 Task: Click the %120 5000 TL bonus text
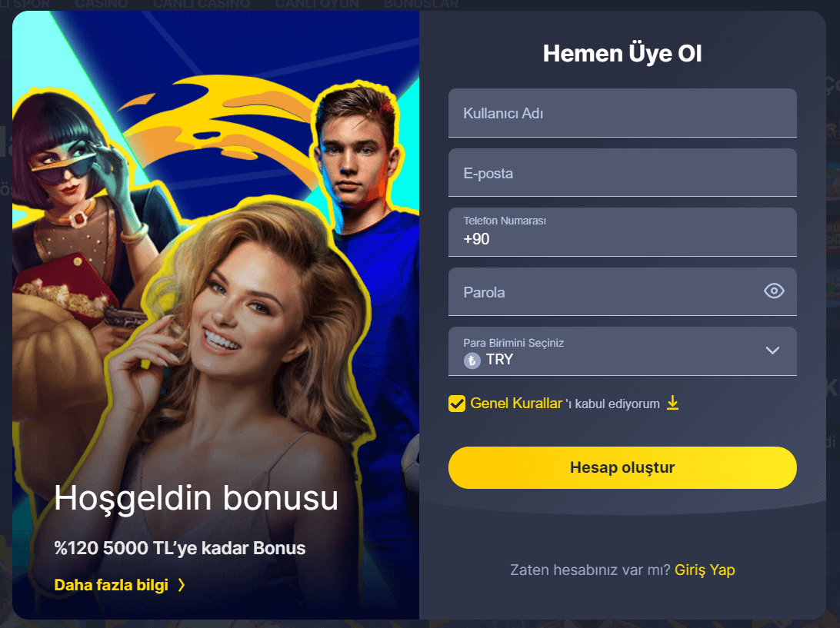(179, 548)
